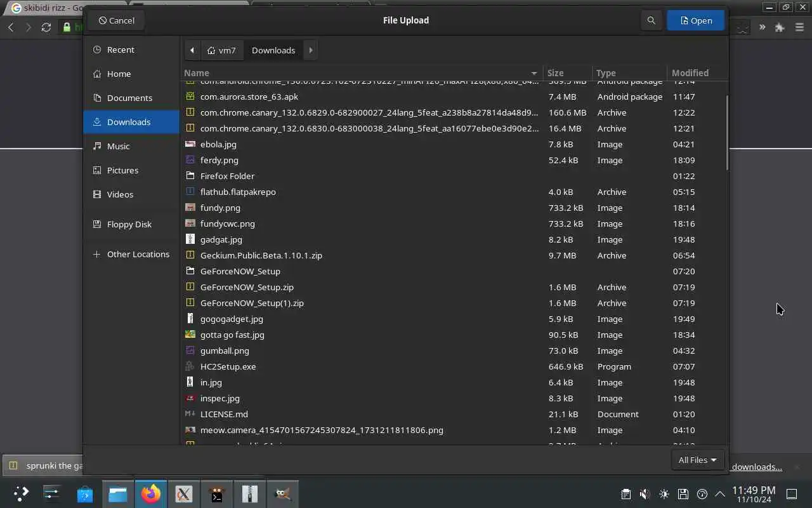This screenshot has width=812, height=508.
Task: Sort files by Size column header
Action: 567,73
